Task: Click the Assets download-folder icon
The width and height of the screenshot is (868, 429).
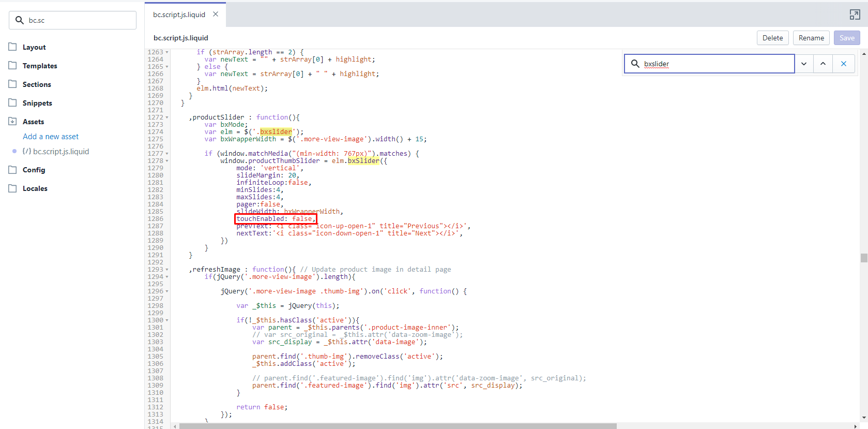Action: [12, 121]
